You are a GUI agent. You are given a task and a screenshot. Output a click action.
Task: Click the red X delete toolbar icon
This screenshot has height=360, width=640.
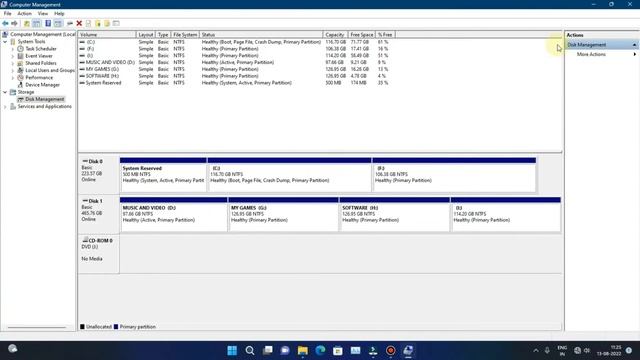79,24
